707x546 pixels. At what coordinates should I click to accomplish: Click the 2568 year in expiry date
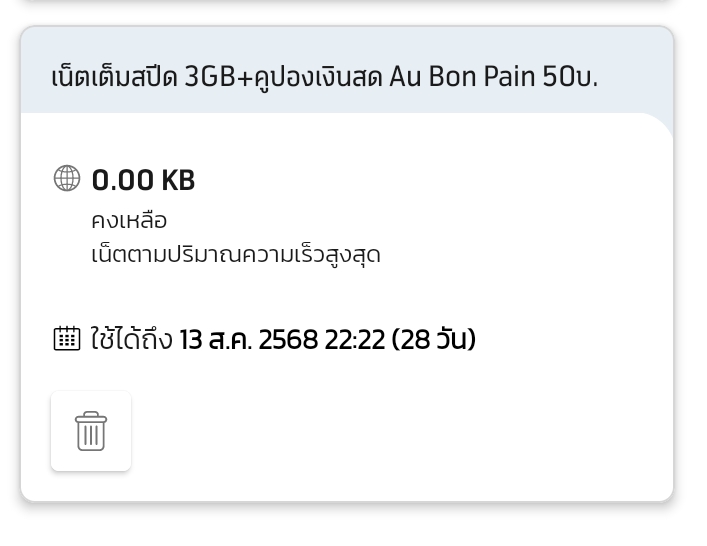(x=288, y=340)
